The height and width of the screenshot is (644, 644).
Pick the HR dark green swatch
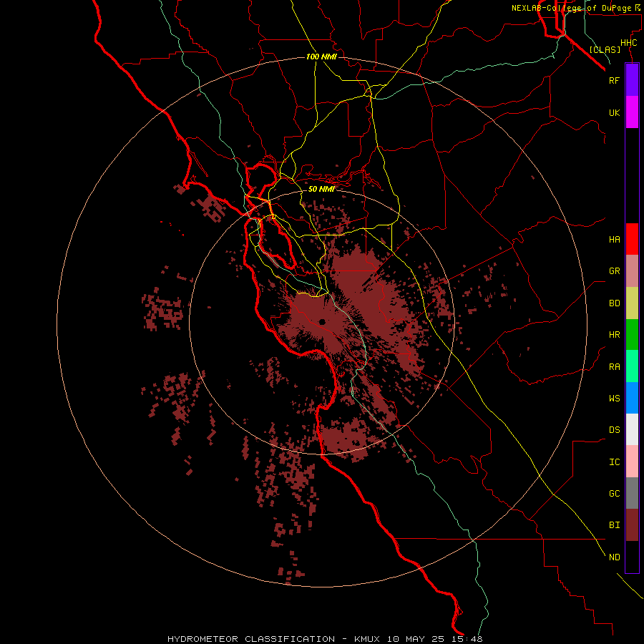(x=632, y=335)
